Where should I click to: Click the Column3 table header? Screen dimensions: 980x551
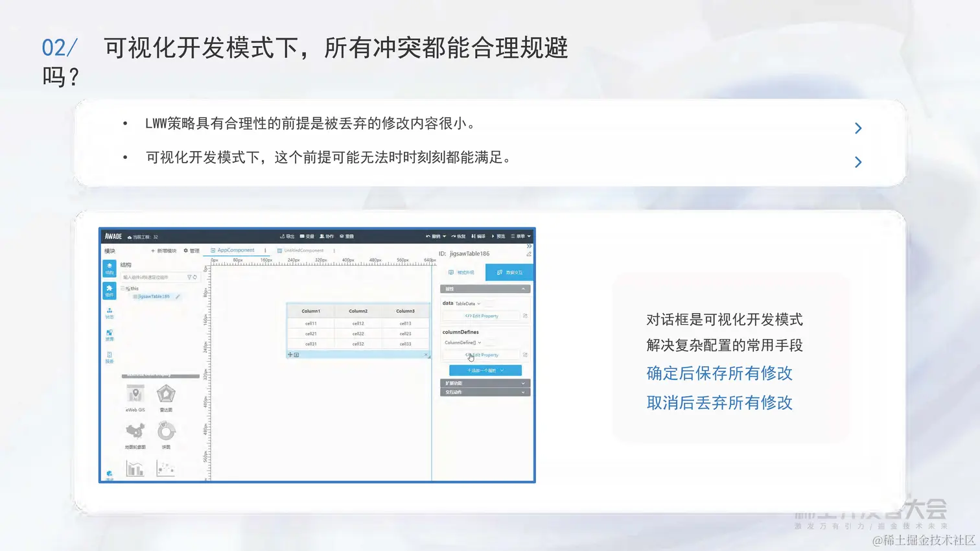click(405, 311)
